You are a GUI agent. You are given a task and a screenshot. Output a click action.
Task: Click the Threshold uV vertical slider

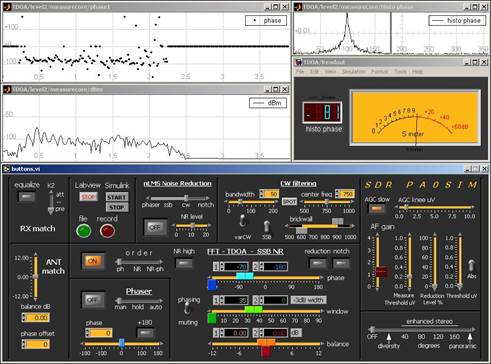(460, 262)
